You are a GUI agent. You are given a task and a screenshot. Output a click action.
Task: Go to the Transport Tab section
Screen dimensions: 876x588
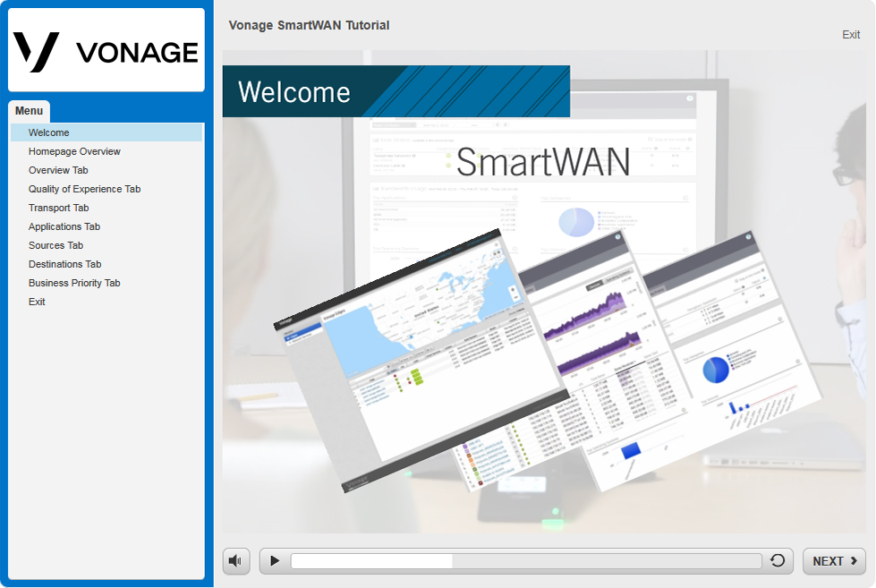coord(106,208)
